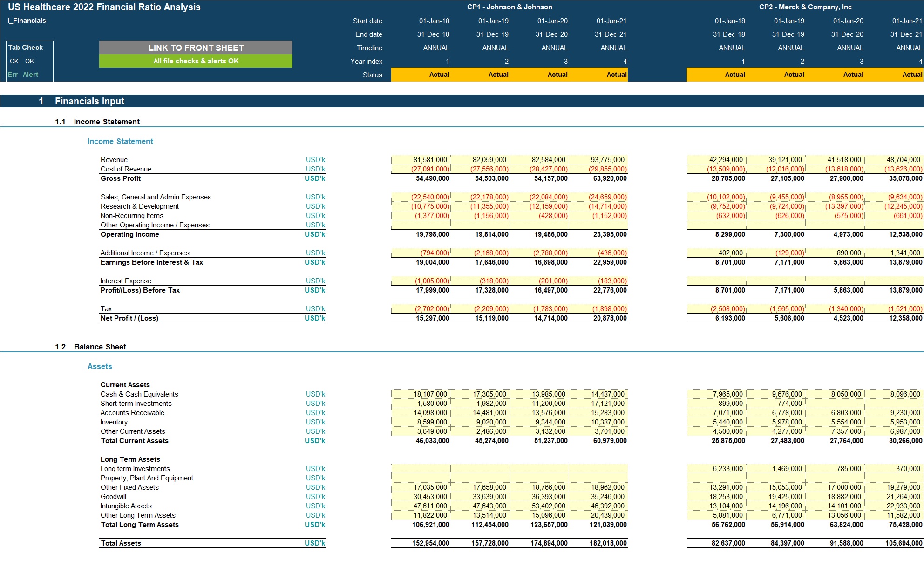The width and height of the screenshot is (924, 561).
Task: Select Merck inventory cell 5,440,000
Action: tap(717, 422)
